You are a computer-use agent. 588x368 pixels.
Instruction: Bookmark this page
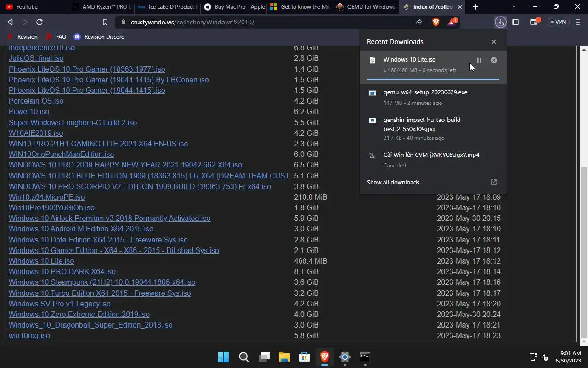(105, 22)
